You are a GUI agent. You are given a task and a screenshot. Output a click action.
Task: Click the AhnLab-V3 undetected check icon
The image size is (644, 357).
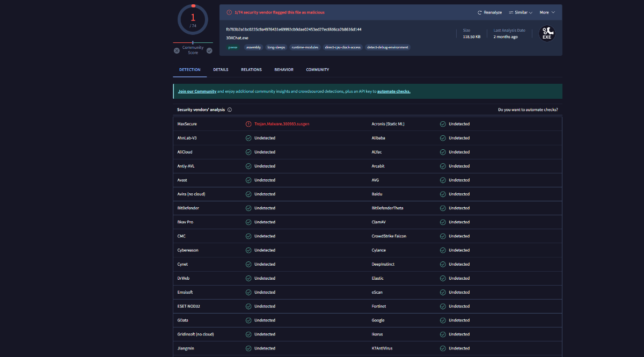248,138
